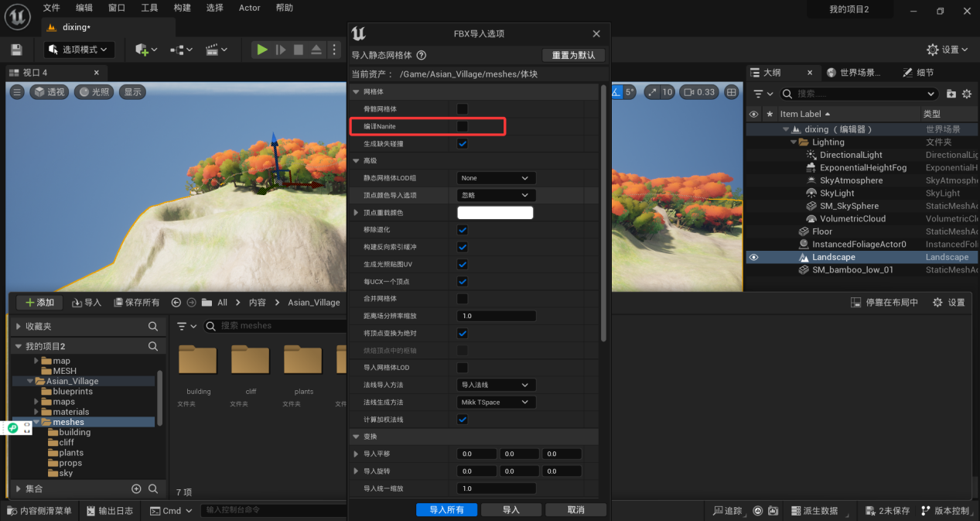
Task: Click the save level floppy disk icon
Action: click(16, 50)
